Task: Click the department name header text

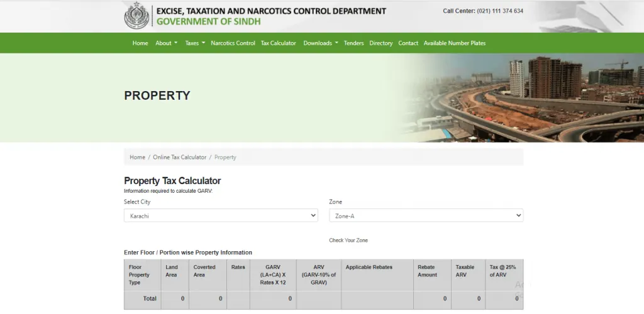Action: (x=271, y=11)
